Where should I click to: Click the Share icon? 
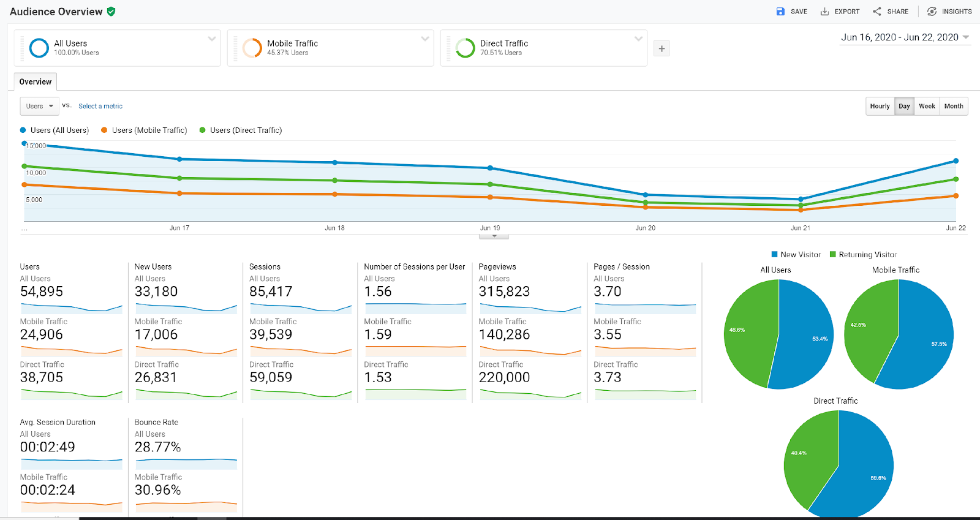click(x=877, y=12)
